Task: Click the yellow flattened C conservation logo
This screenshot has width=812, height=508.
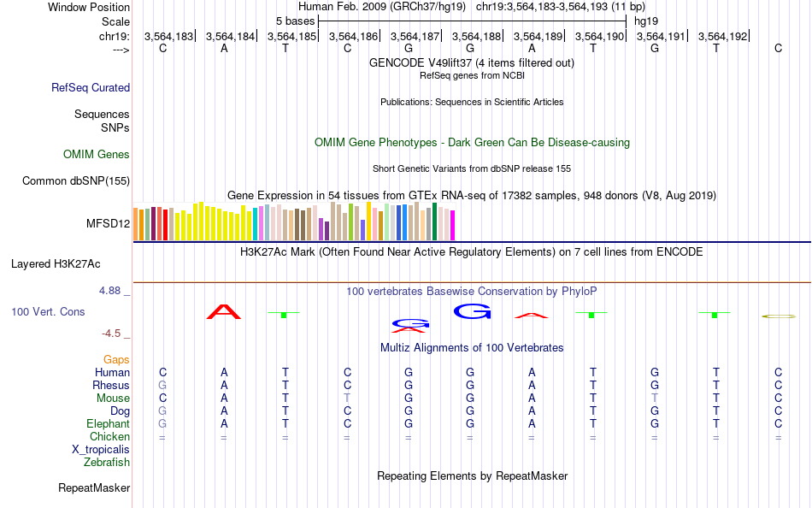Action: tap(779, 316)
